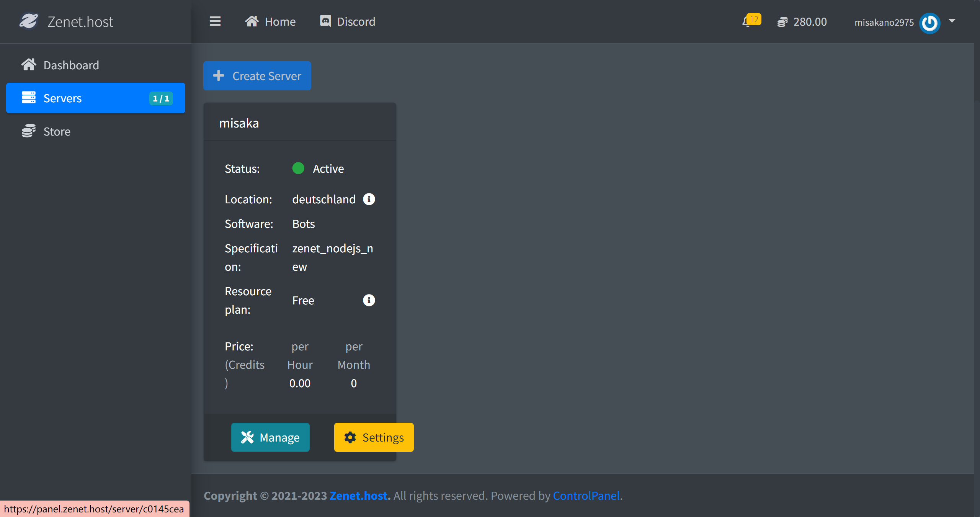Click the credits coins icon showing 280.00
This screenshot has width=980, height=517.
tap(782, 22)
